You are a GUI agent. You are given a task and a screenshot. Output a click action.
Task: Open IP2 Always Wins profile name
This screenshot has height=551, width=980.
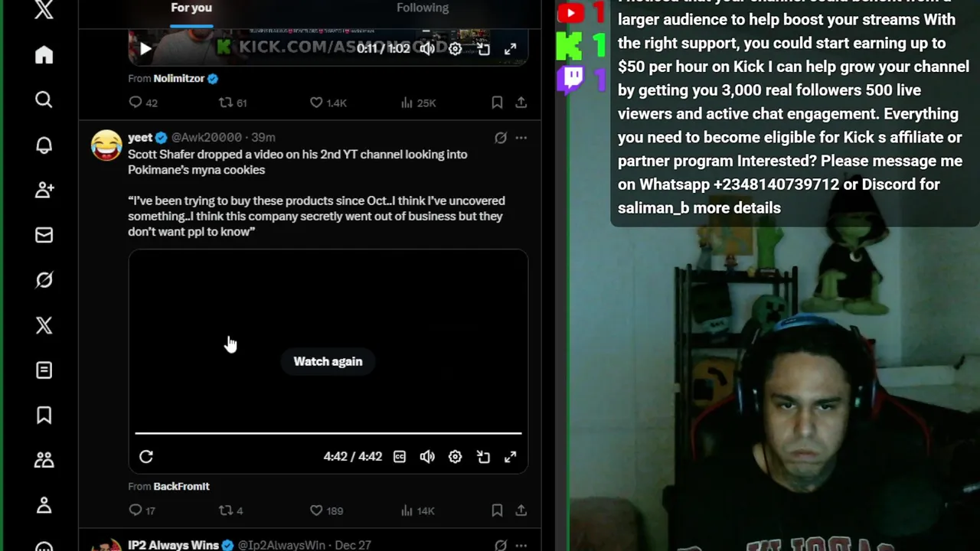click(173, 545)
